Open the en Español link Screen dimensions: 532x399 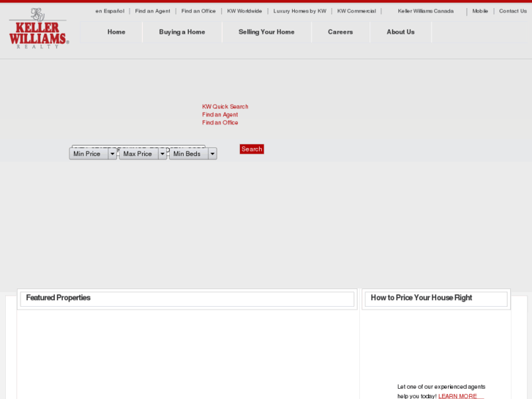point(110,11)
